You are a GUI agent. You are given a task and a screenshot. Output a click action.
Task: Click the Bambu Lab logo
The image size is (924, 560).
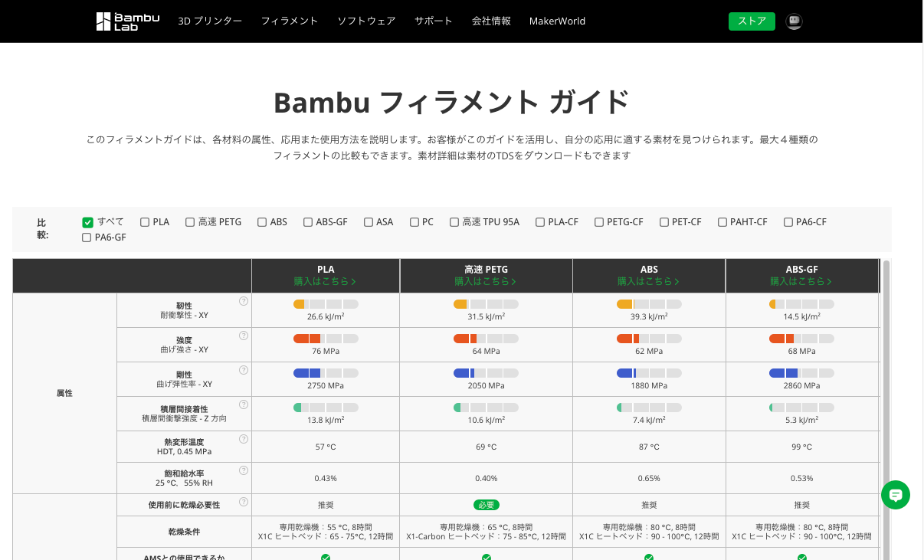tap(128, 21)
